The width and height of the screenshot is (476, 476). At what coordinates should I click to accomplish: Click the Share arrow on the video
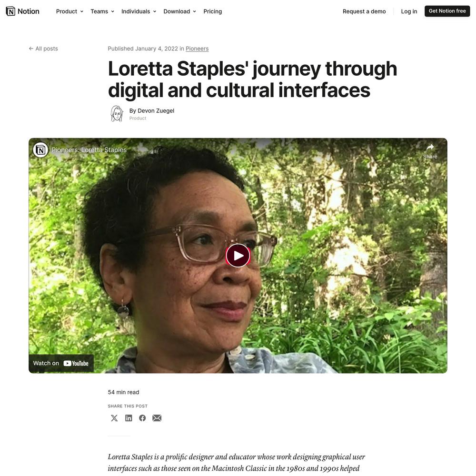(x=430, y=151)
